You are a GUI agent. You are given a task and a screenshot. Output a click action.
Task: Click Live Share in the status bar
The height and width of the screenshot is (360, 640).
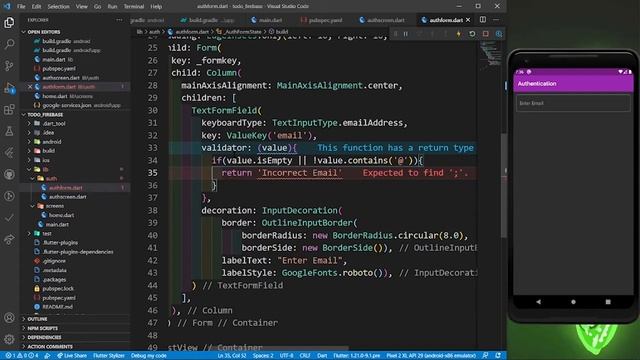coord(72,356)
